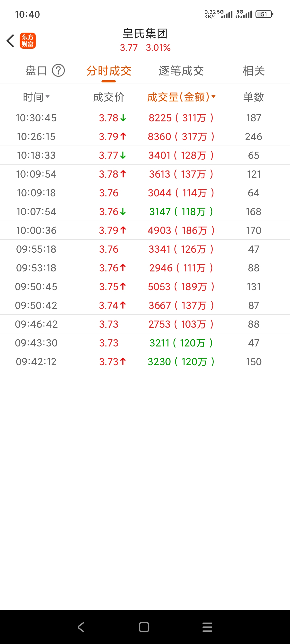
Task: Tap the 皇氏集团 stock title
Action: tap(145, 34)
